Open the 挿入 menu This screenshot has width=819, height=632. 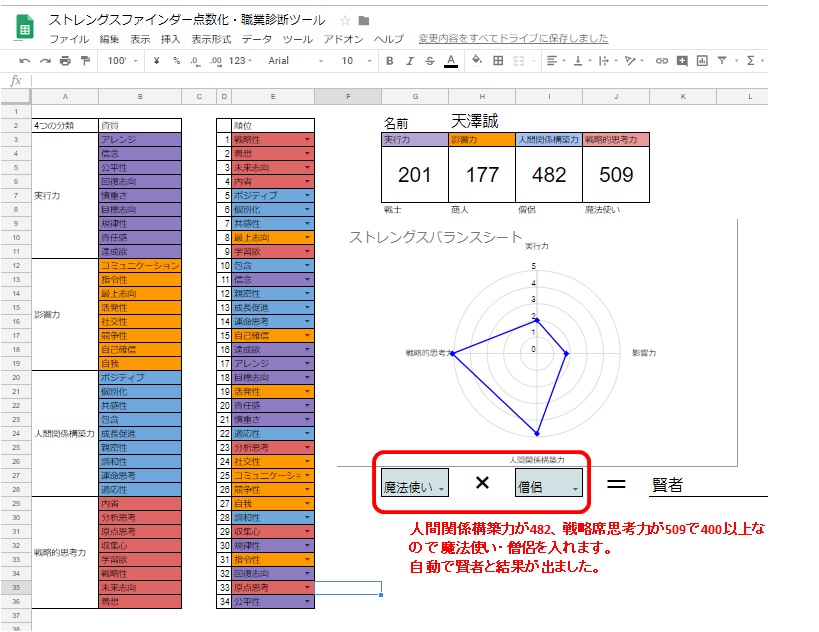pyautogui.click(x=170, y=39)
